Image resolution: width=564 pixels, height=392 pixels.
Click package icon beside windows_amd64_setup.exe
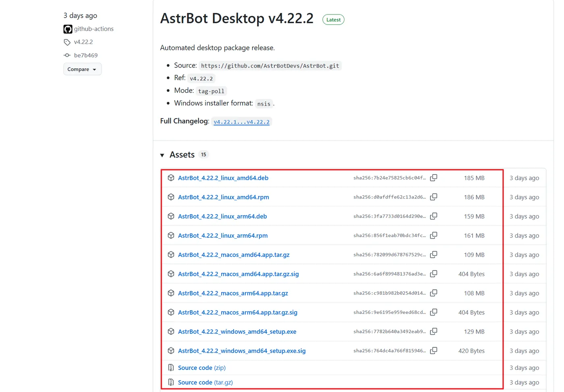click(x=171, y=332)
